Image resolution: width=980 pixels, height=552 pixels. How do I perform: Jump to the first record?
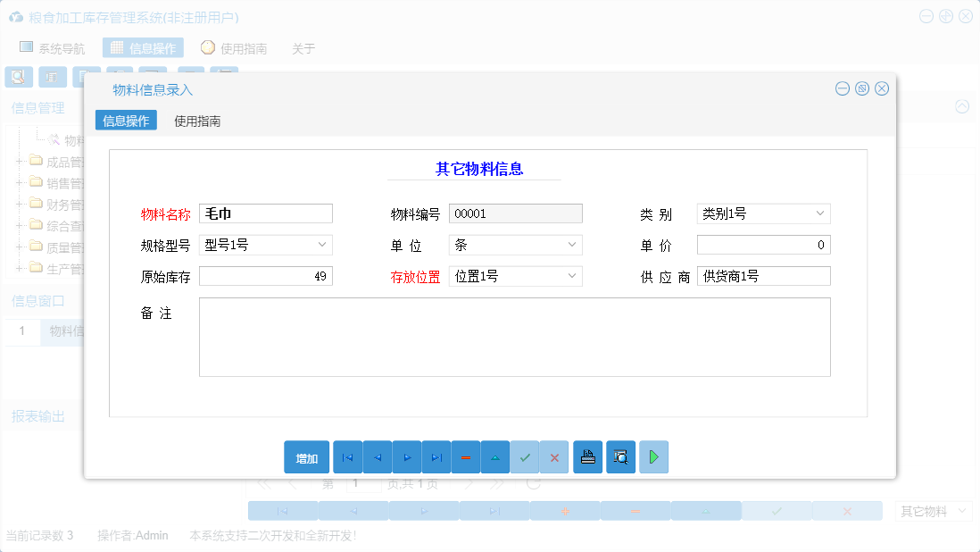pos(347,456)
